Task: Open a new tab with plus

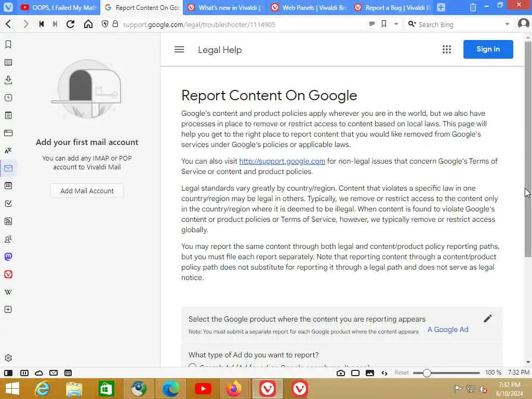Action: click(x=441, y=7)
